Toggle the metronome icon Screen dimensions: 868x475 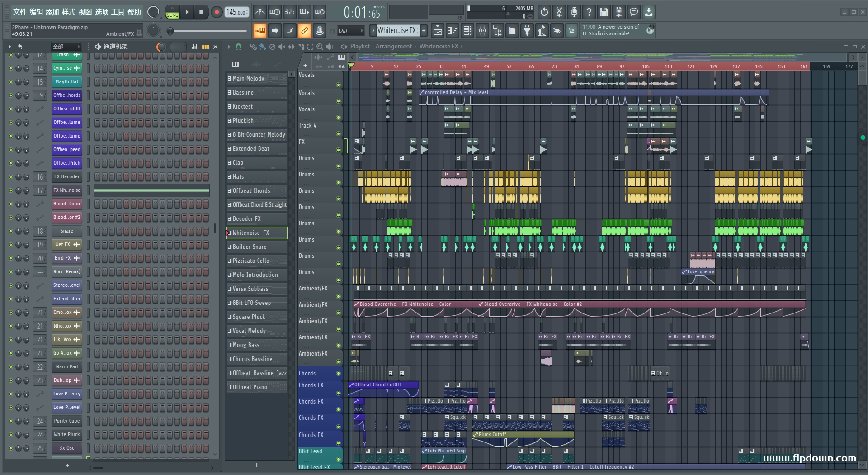click(259, 12)
